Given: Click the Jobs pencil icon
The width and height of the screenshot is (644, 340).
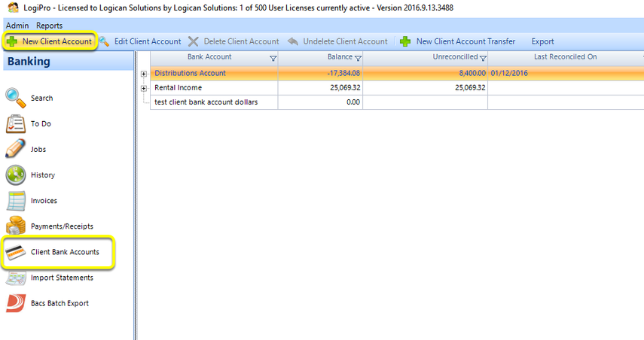Looking at the screenshot, I should [16, 149].
